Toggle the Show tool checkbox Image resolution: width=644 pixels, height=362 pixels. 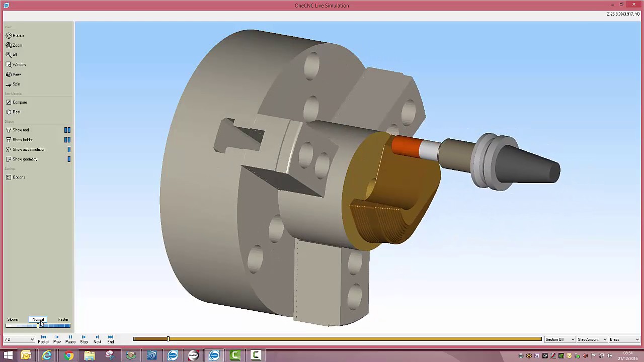coord(18,130)
